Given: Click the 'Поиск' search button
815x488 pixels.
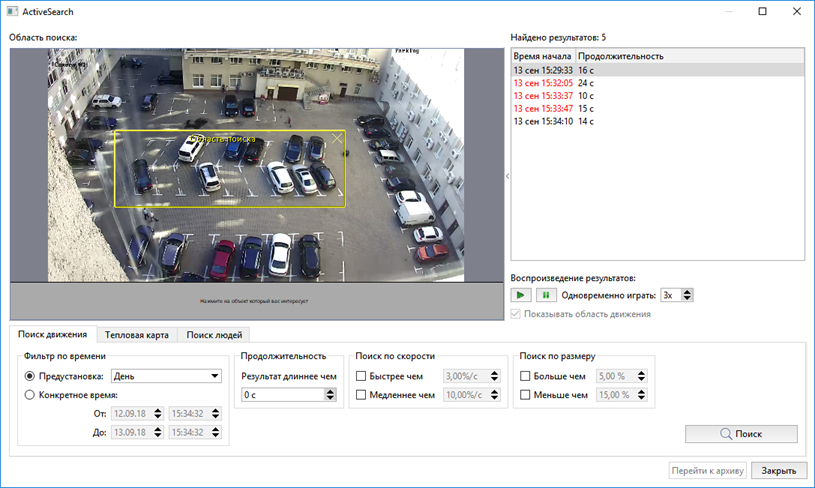Looking at the screenshot, I should (741, 434).
